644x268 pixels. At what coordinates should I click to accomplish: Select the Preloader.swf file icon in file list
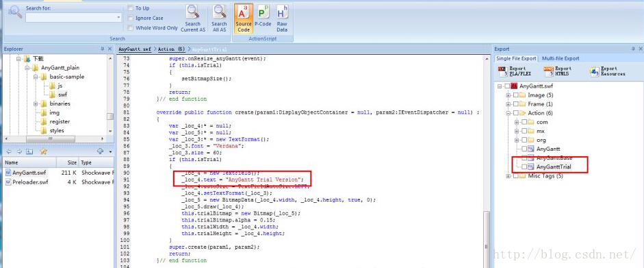(8, 182)
